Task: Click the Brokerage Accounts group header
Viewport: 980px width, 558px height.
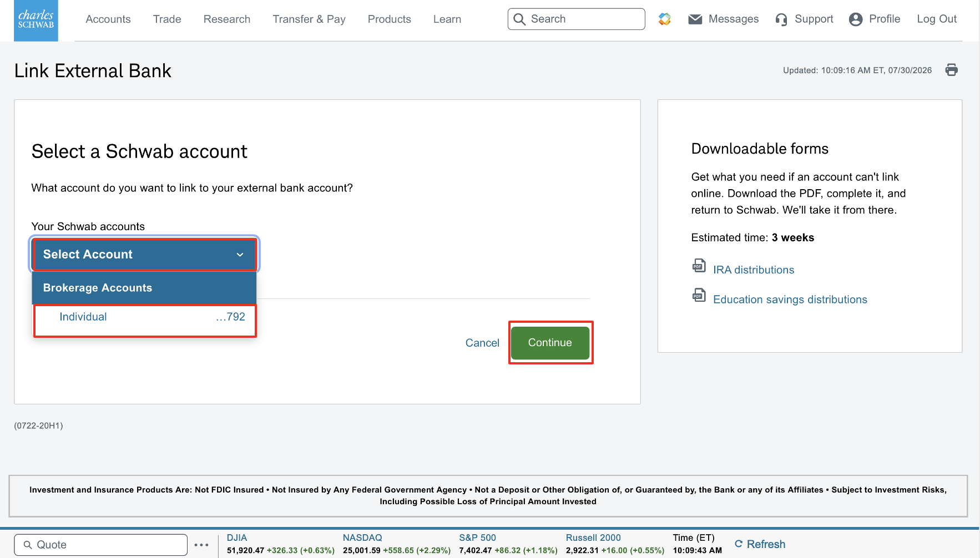Action: pyautogui.click(x=144, y=288)
